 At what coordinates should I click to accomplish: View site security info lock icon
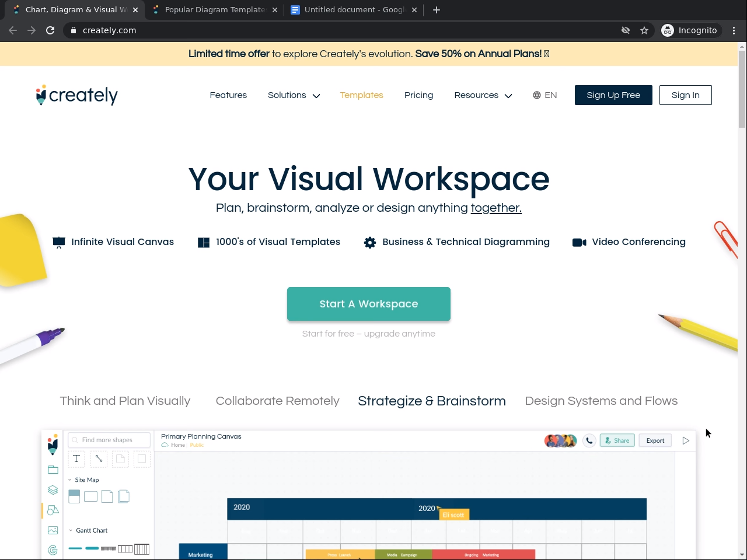(x=74, y=30)
